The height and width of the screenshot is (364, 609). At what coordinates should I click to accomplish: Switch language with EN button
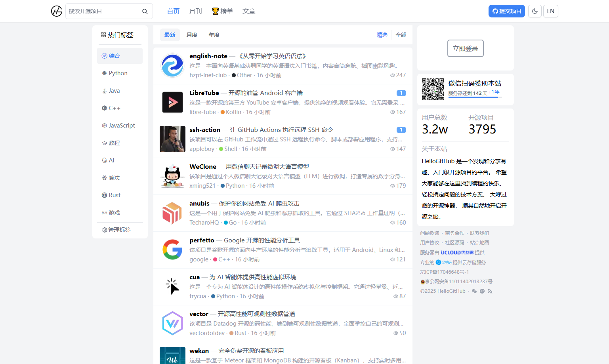(x=551, y=11)
